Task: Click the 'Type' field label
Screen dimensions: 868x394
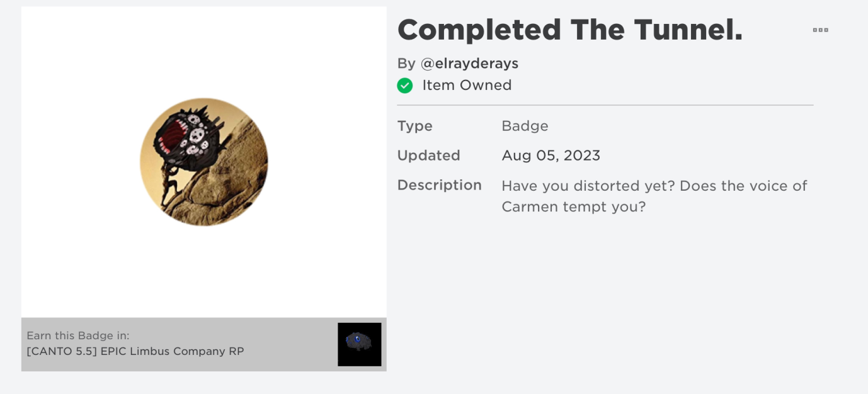Action: [414, 126]
